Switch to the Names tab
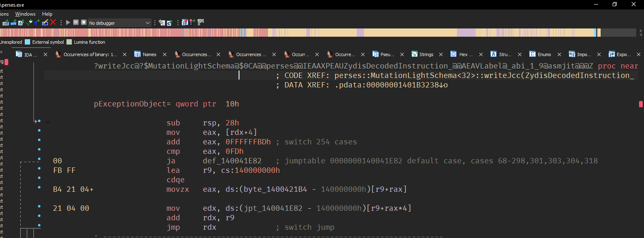The width and height of the screenshot is (644, 238). (x=149, y=54)
